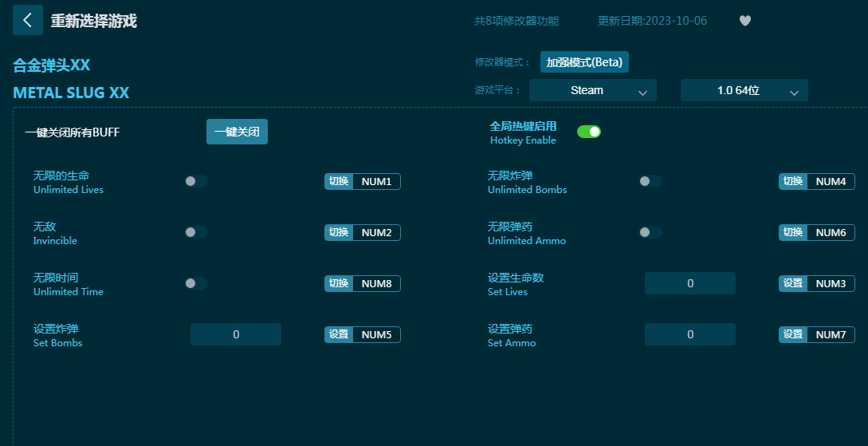Viewport: 868px width, 446px height.
Task: Click the heart favorite icon
Action: point(745,21)
